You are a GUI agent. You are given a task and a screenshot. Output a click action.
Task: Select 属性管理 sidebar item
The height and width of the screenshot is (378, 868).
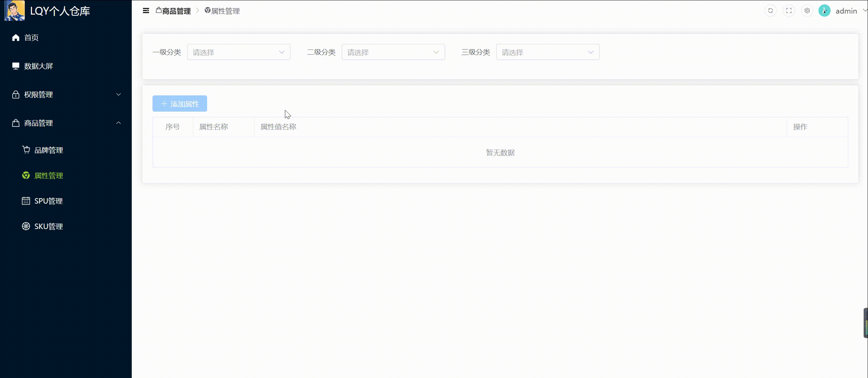[66, 175]
